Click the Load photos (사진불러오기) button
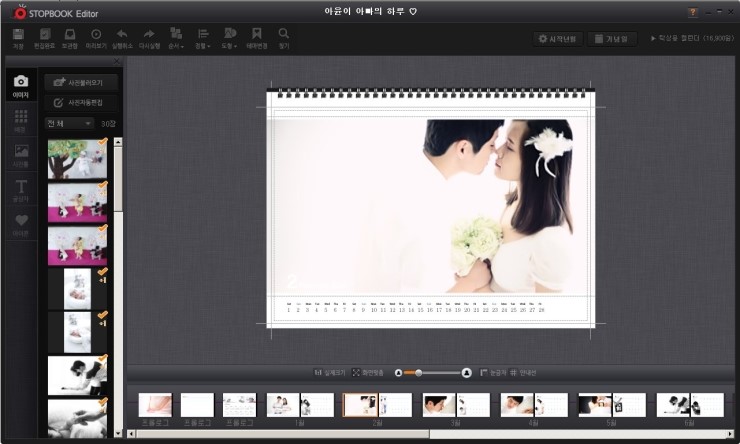Image resolution: width=740 pixels, height=444 pixels. click(x=81, y=82)
